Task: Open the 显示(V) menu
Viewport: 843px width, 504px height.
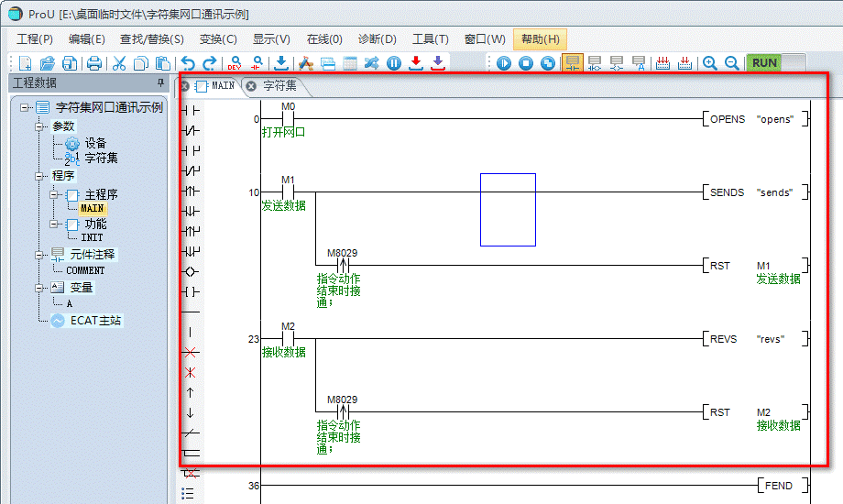Action: click(271, 39)
